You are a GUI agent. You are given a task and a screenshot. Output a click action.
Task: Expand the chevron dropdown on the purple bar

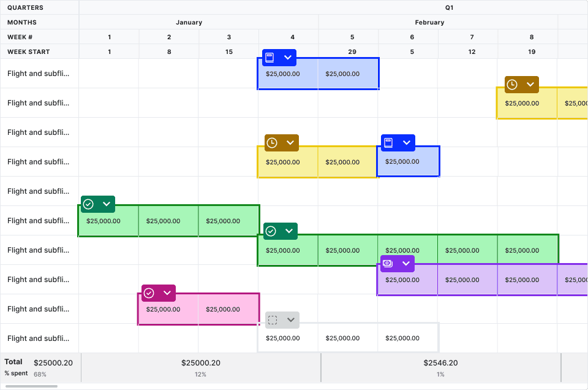pyautogui.click(x=405, y=264)
